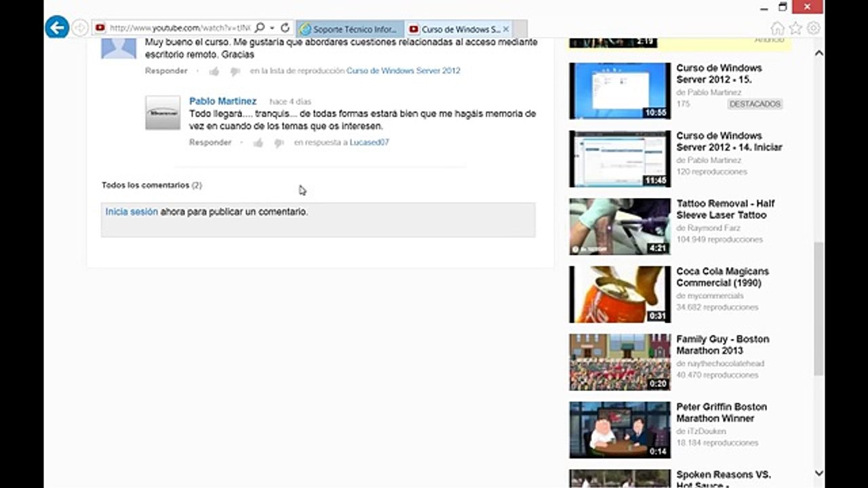Click the Todos los comentarios (2) heading
Image resolution: width=868 pixels, height=488 pixels.
click(152, 185)
